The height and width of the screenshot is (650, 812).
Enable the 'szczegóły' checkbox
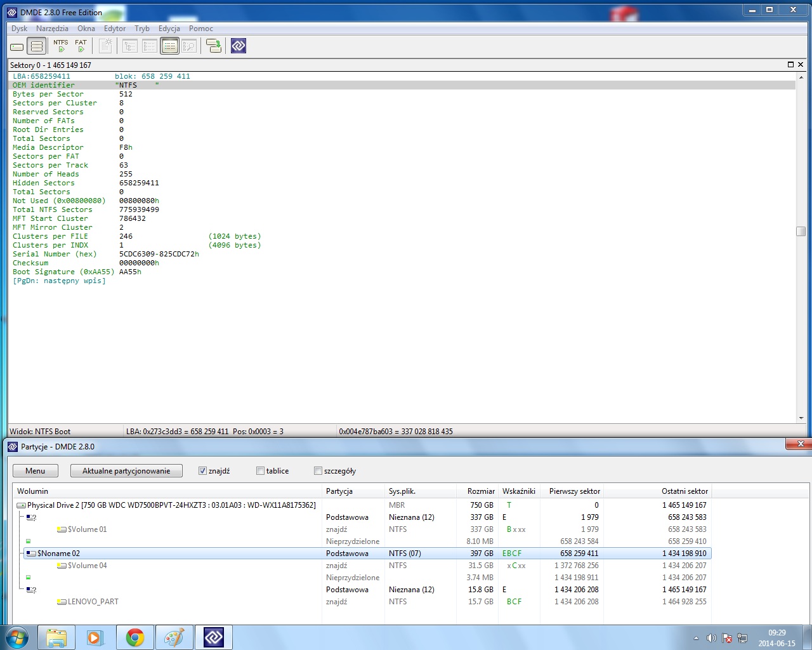click(x=318, y=471)
